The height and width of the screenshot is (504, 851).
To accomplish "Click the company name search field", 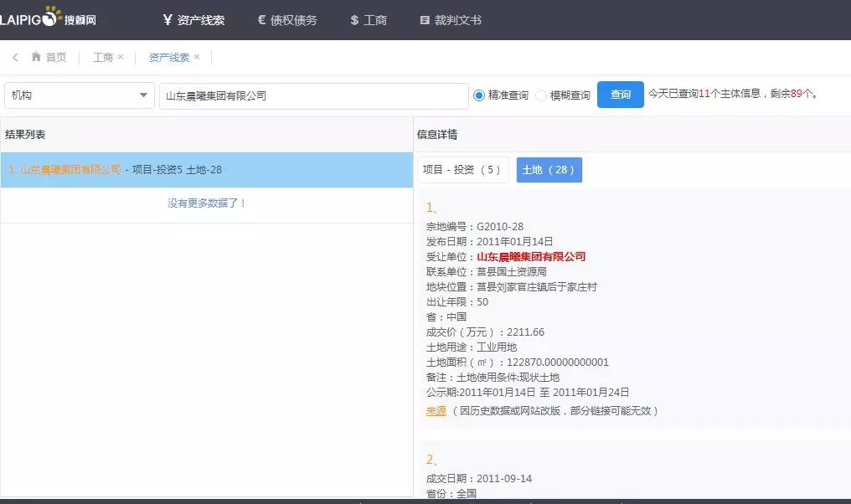I will point(314,96).
